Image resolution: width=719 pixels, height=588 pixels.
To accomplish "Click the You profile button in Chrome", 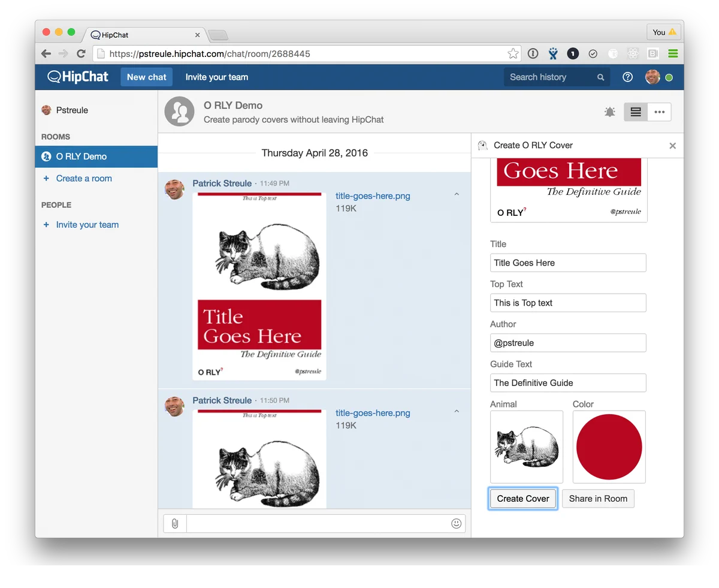I will (x=663, y=32).
